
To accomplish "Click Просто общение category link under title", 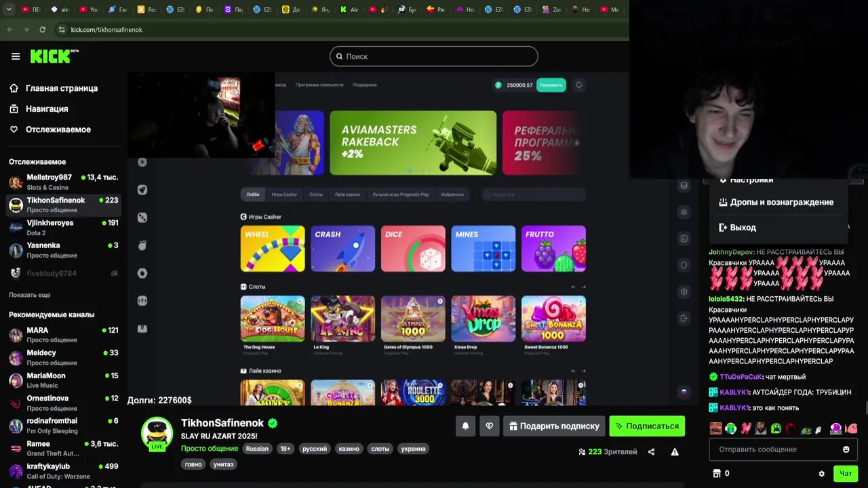I will coord(210,449).
